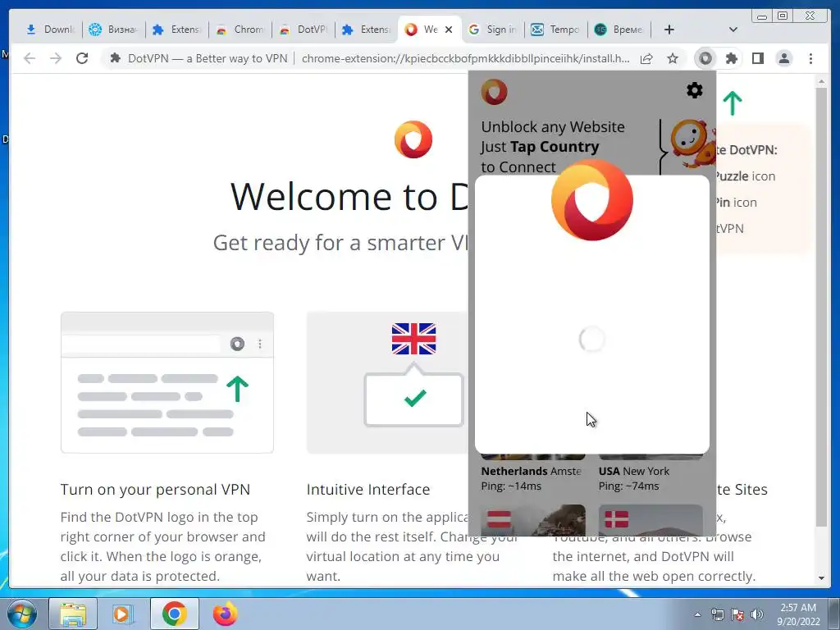Switch to the second Extensions tab
This screenshot has height=630, width=840.
(x=366, y=30)
